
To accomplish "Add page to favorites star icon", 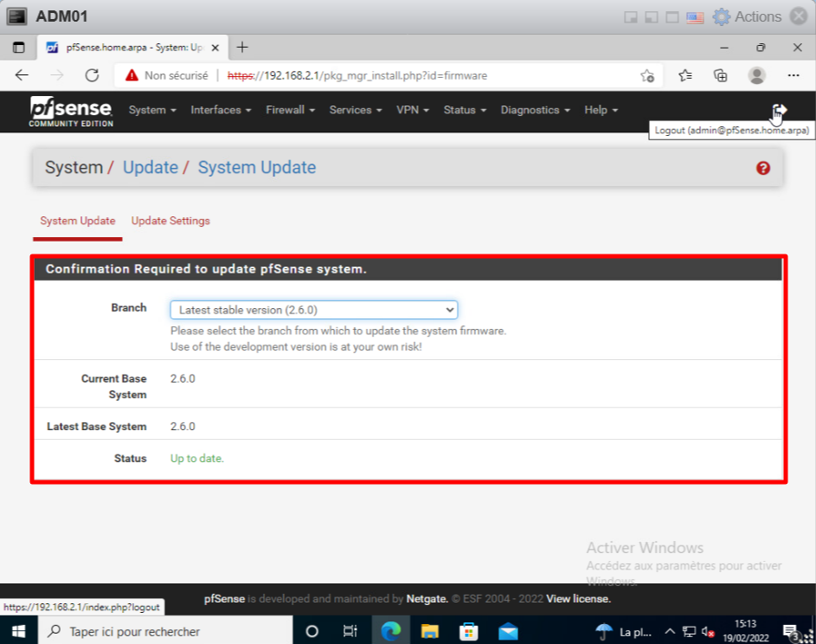I will (x=646, y=75).
